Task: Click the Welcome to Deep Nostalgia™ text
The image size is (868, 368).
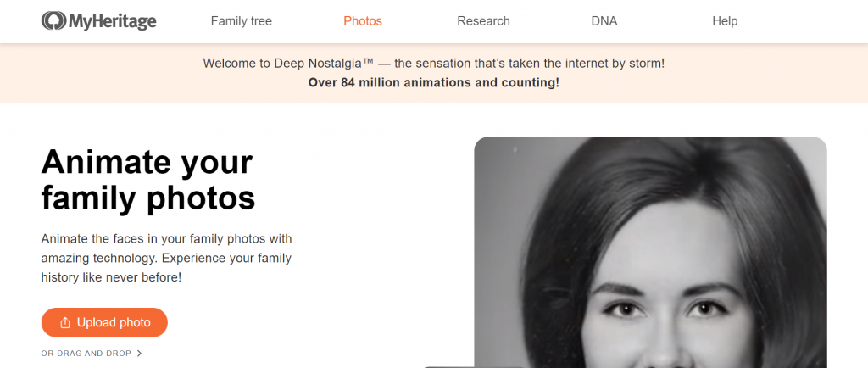Action: tap(288, 63)
